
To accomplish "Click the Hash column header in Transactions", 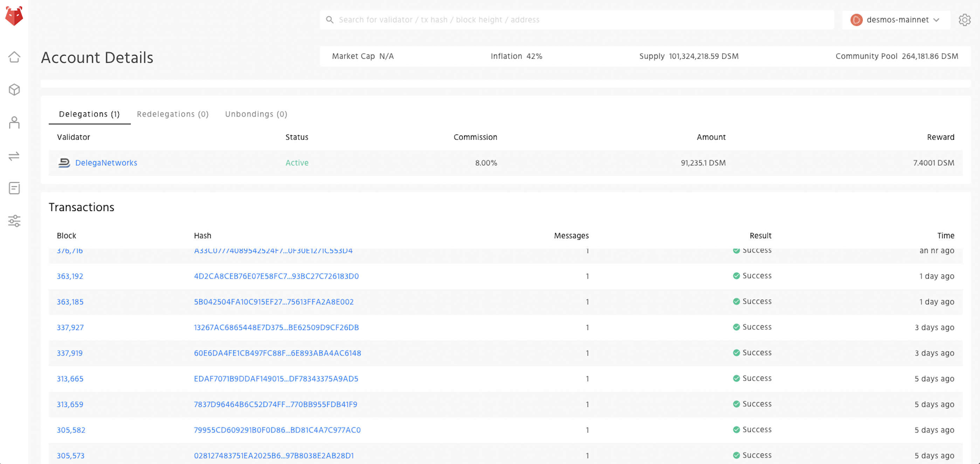I will click(x=202, y=235).
